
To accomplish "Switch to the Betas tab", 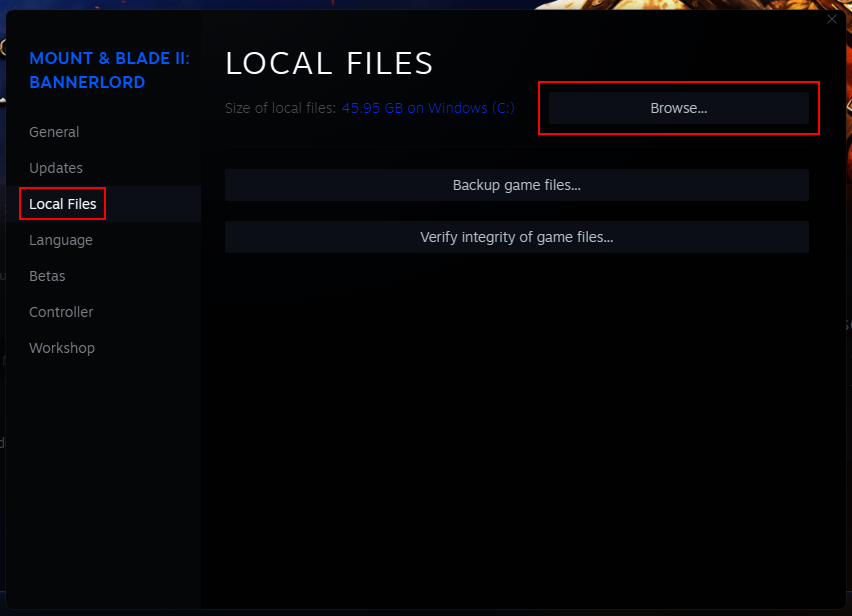I will (49, 276).
